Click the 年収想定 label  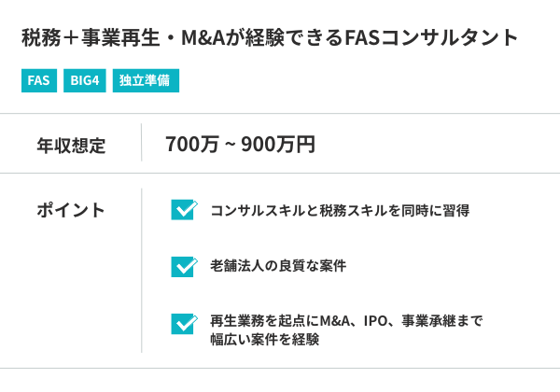click(71, 145)
